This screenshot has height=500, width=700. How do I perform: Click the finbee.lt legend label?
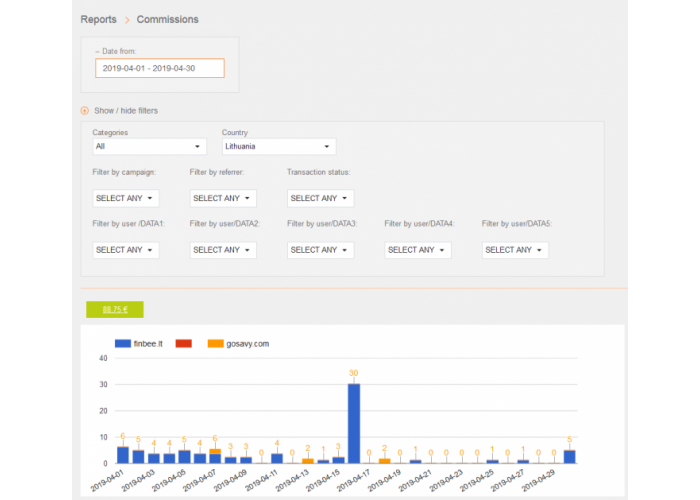[x=148, y=344]
